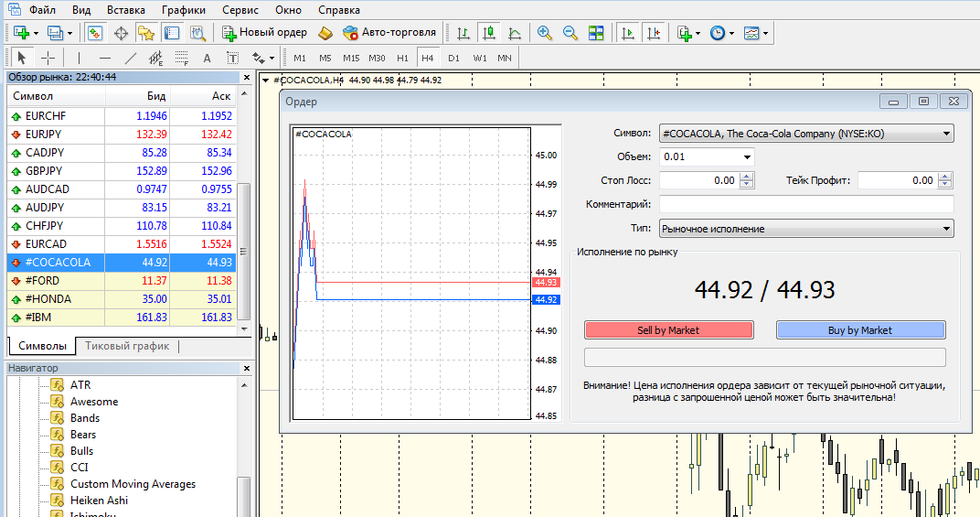Open the Strategy Tester magnifier icon
The image size is (980, 517).
pos(197,33)
